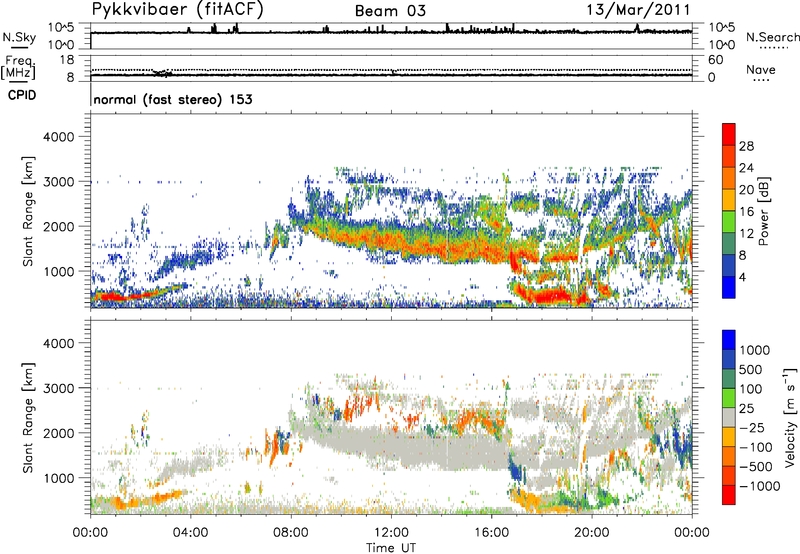Select the Beam 03 heading
The height and width of the screenshot is (554, 800).
coord(390,11)
